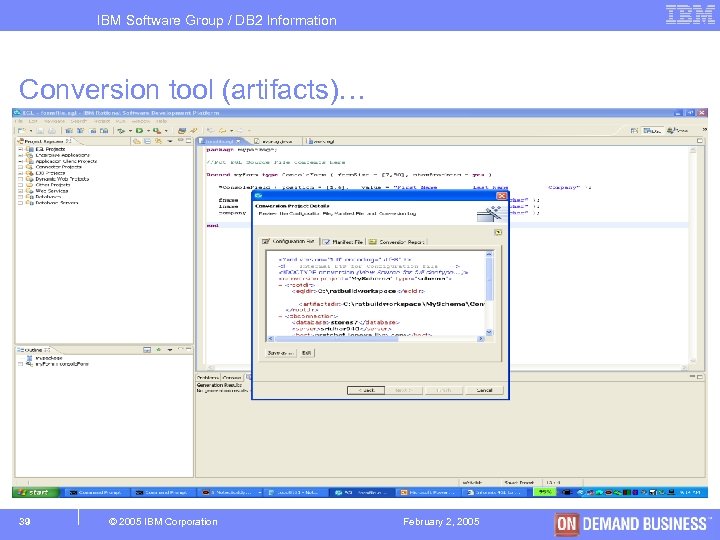Open the Edit menu

[33, 121]
